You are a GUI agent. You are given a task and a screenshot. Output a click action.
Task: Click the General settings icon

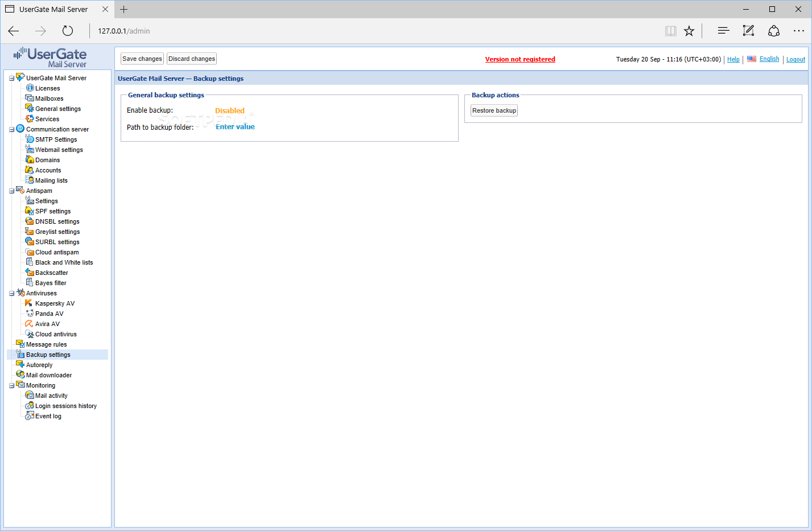30,108
